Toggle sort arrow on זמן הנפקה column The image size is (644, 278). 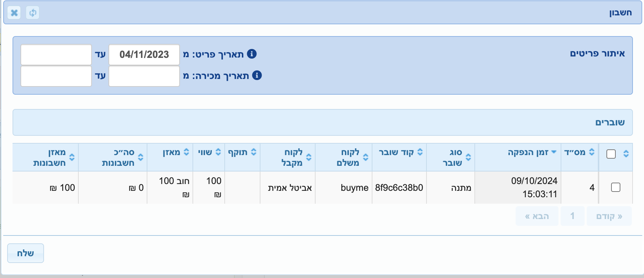[x=554, y=152]
